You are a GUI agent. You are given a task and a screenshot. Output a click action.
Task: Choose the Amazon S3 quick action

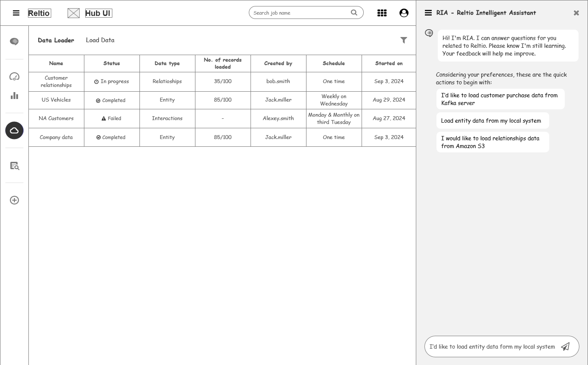coord(492,142)
